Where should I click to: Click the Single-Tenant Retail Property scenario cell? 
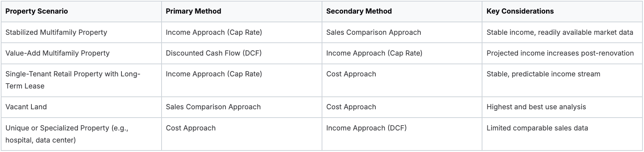(x=73, y=80)
